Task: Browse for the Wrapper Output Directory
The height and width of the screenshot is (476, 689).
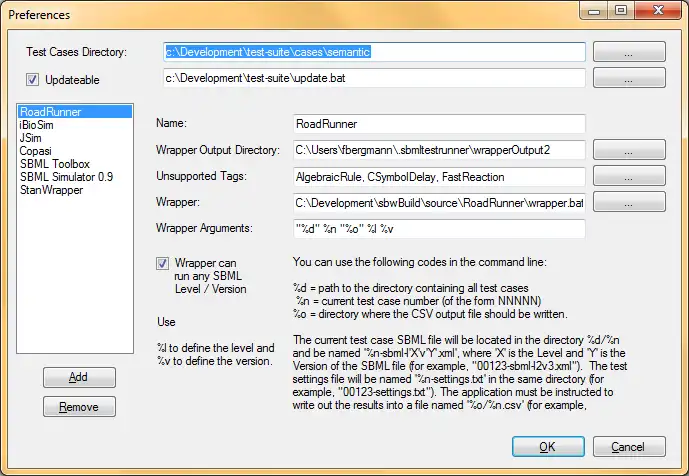Action: (629, 150)
